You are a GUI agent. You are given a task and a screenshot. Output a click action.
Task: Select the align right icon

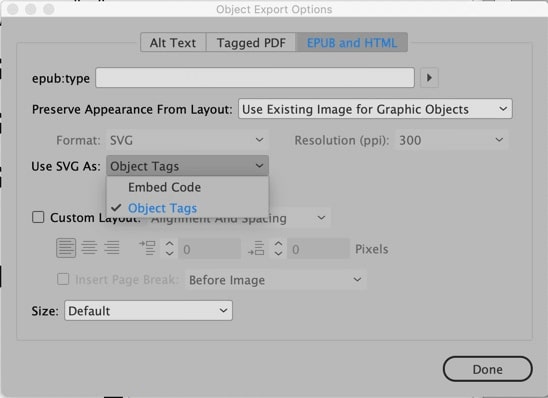112,248
